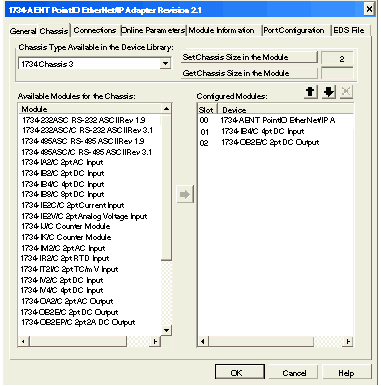Image resolution: width=381 pixels, height=386 pixels.
Task: Select 1734-IE2C/C 2pt Current Input
Action: 73,205
